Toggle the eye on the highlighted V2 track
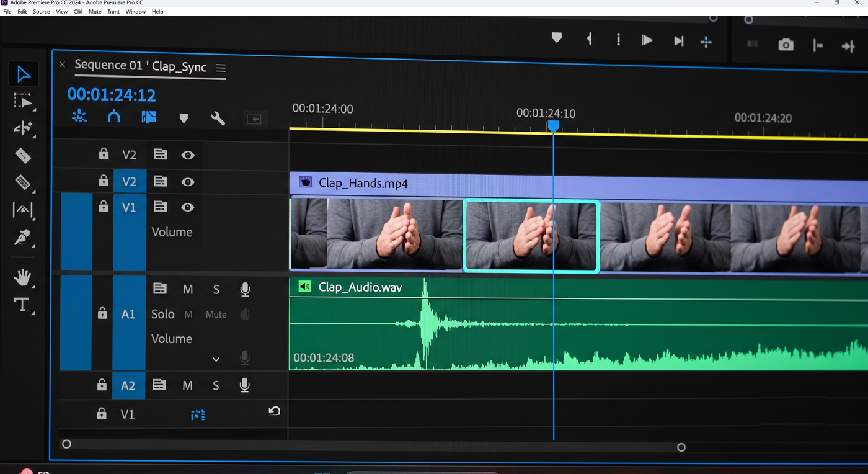 point(188,182)
